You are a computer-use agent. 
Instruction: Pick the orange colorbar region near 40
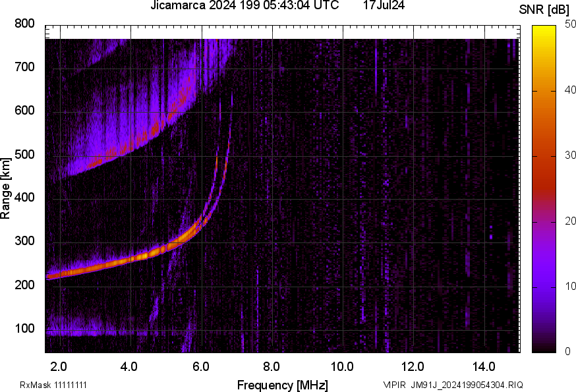click(x=544, y=91)
